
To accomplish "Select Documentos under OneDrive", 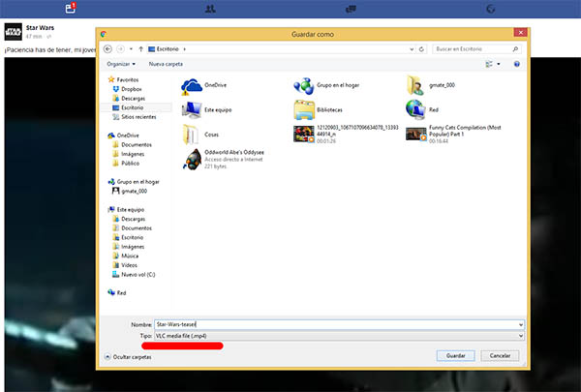I will point(137,144).
